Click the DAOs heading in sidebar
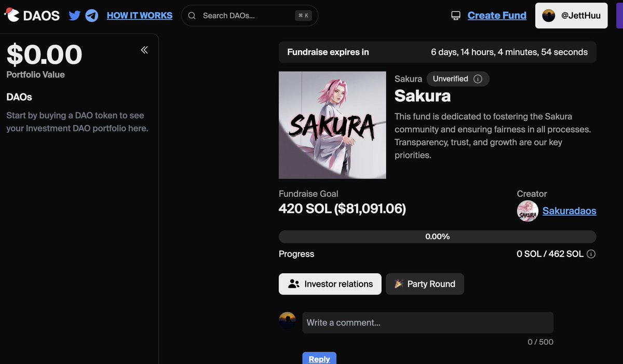Screen dimensions: 623x364 pos(19,97)
